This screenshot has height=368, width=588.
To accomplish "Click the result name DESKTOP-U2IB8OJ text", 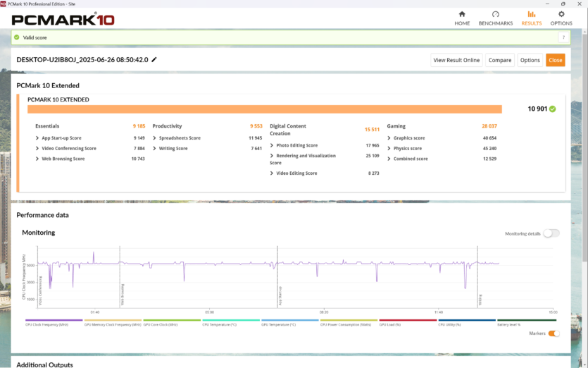I will 82,60.
